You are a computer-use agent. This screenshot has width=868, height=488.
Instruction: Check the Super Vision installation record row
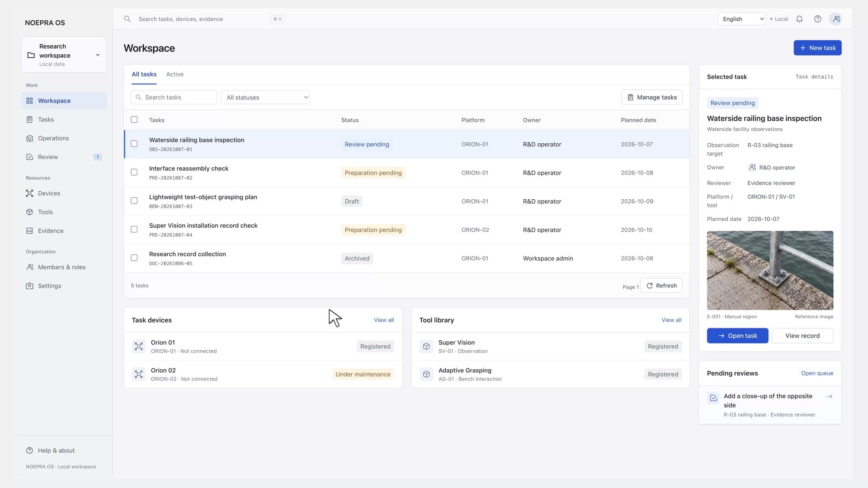click(134, 230)
